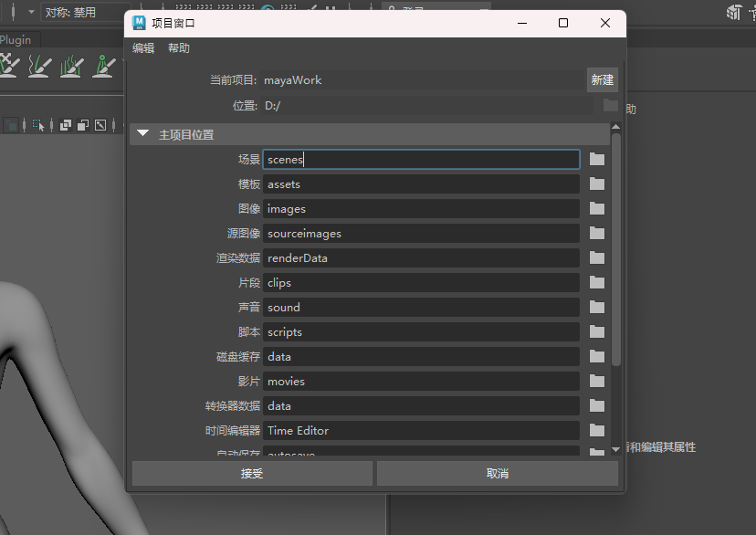Screen dimensions: 756x535
Task: Select the fourth brush tool with a green figure
Action: tap(104, 66)
